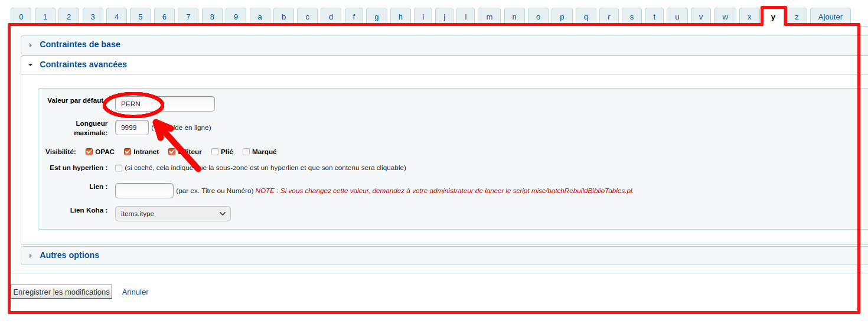Open subfield tab p
Image resolution: width=868 pixels, height=333 pixels.
[562, 17]
